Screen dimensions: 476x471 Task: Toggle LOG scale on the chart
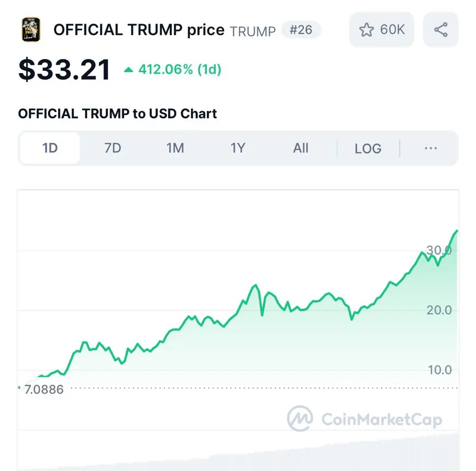point(368,148)
